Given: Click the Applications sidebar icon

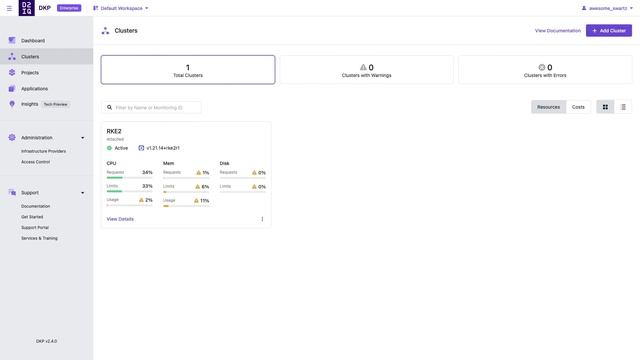Looking at the screenshot, I should tap(12, 89).
